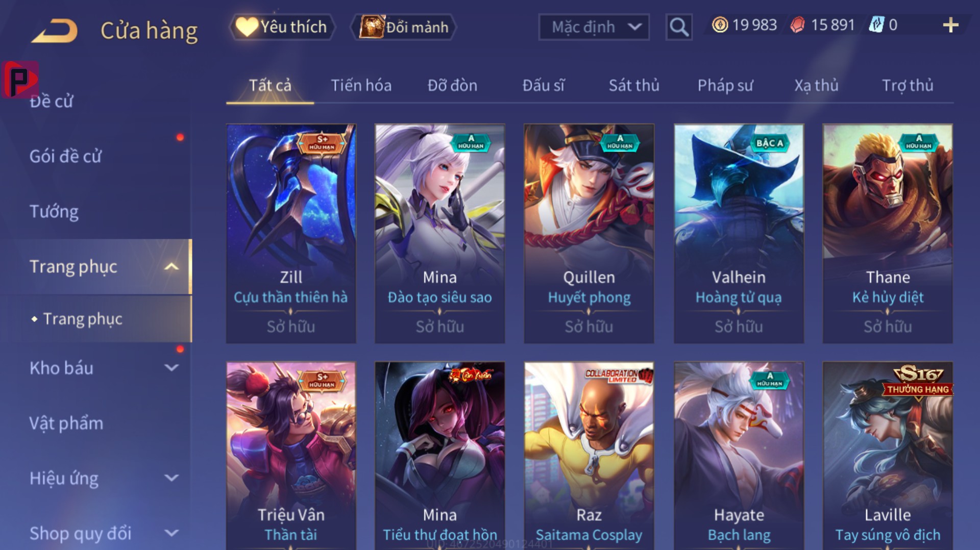Expand the Shop quy đổi section
Screen dimensions: 980x550
(171, 533)
